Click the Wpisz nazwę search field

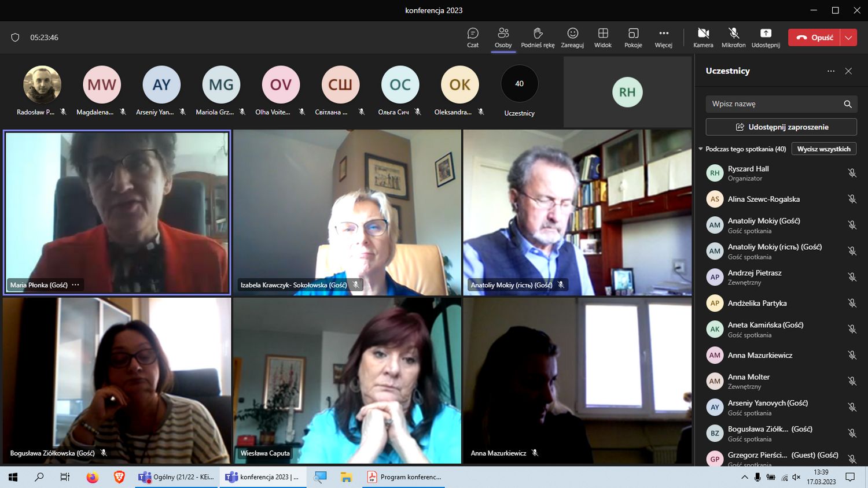775,104
